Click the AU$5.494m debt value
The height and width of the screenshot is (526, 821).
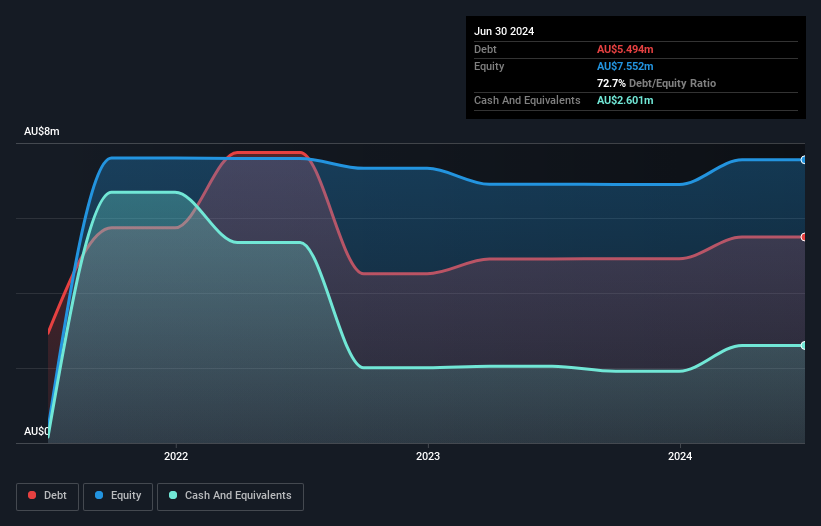point(625,49)
